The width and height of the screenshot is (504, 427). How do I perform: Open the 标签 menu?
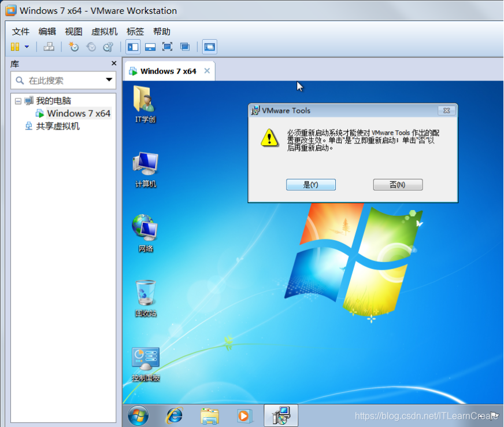(135, 32)
